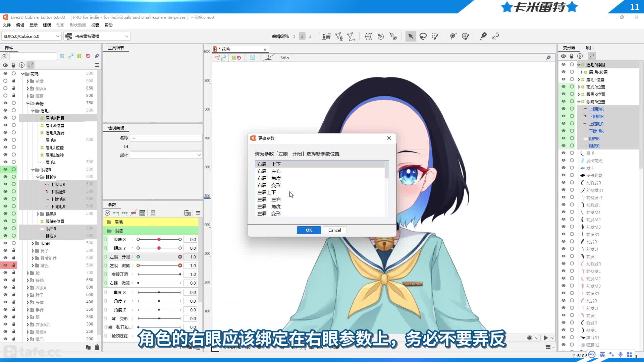Open the 建模 menu
This screenshot has height=362, width=644.
click(x=47, y=25)
